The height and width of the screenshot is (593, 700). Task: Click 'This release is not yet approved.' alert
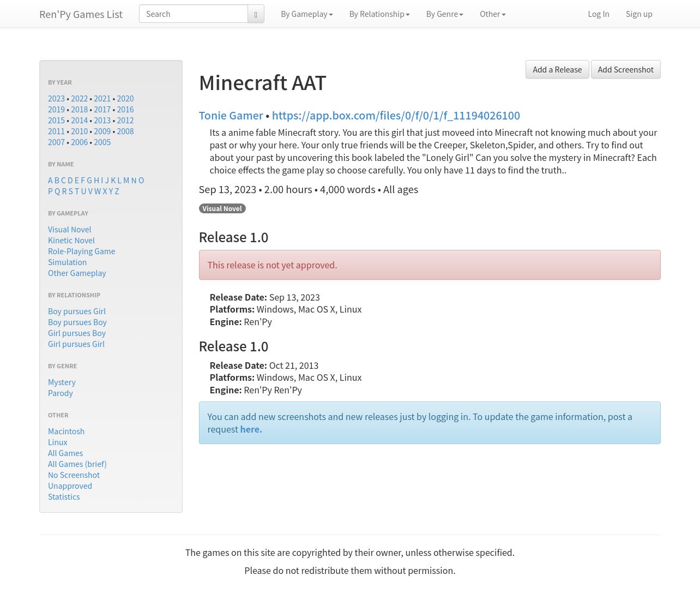430,265
